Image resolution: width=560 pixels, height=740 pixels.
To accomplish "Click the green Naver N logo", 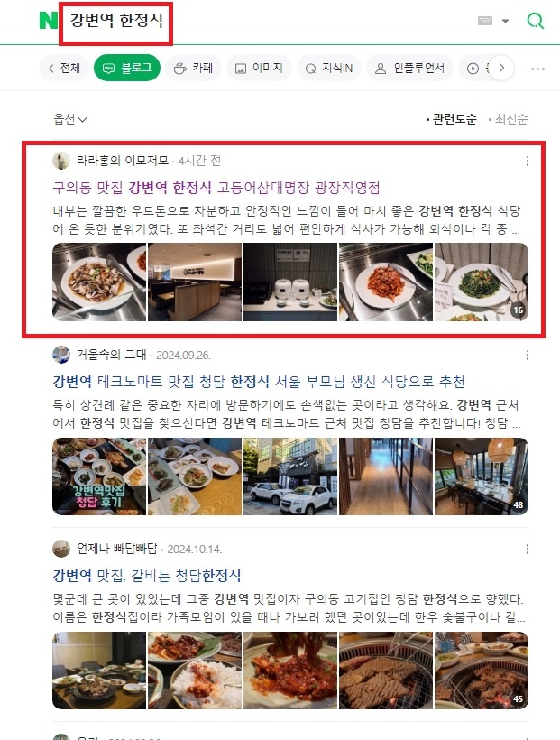I will [48, 21].
